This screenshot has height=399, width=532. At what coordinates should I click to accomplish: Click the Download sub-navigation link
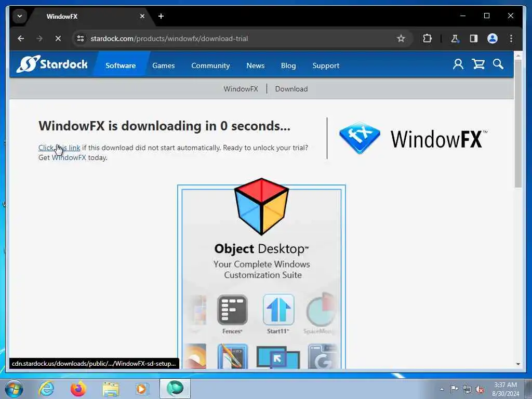tap(291, 89)
